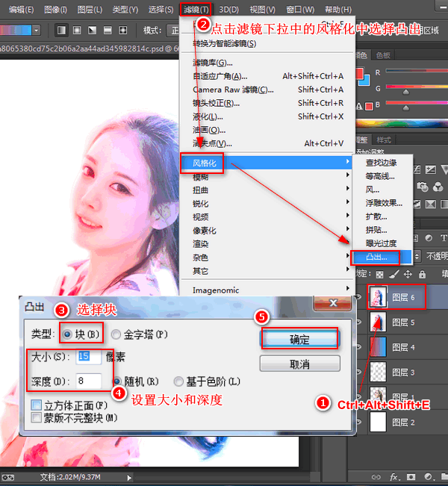
Task: Select the angle gradient icon
Action: [x=92, y=31]
